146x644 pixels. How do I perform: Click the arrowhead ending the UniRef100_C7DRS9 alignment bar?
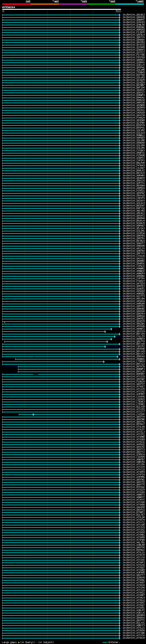tap(104, 362)
